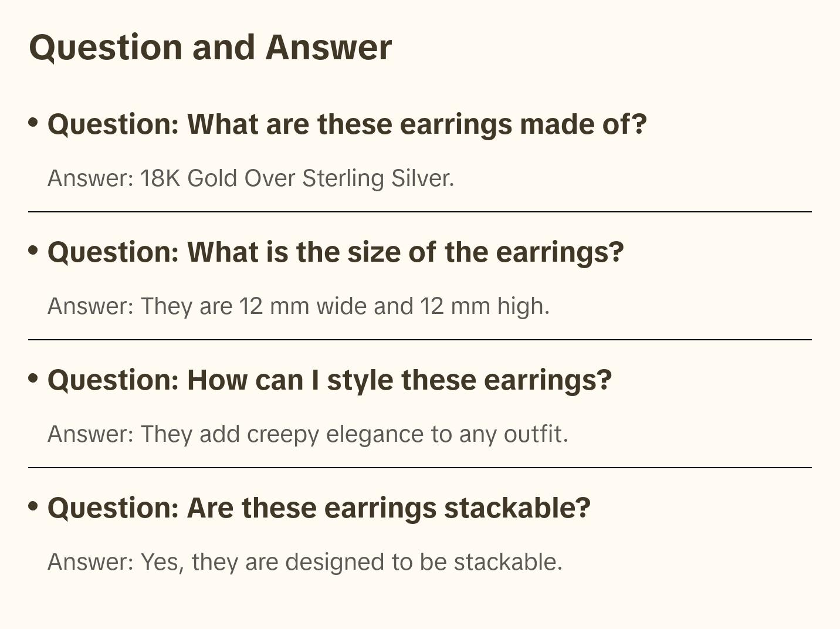This screenshot has width=840, height=629.
Task: Click the "Answer:" label under the size question
Action: (91, 306)
